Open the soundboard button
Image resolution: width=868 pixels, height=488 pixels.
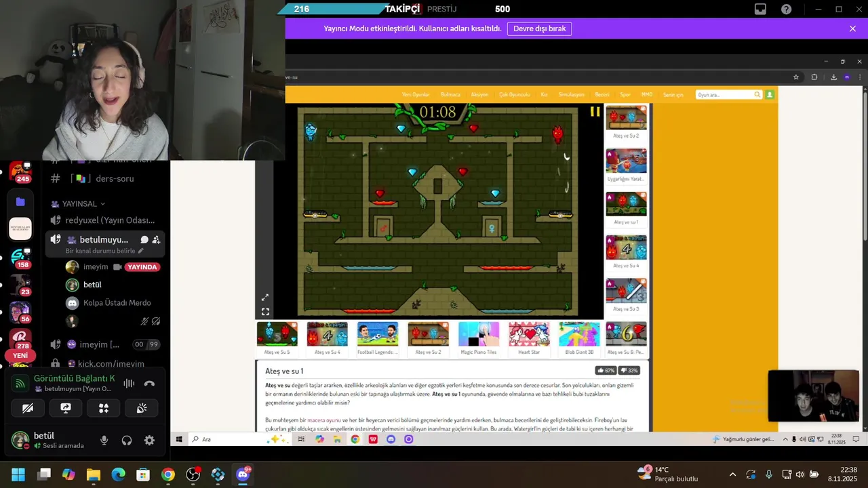point(142,408)
